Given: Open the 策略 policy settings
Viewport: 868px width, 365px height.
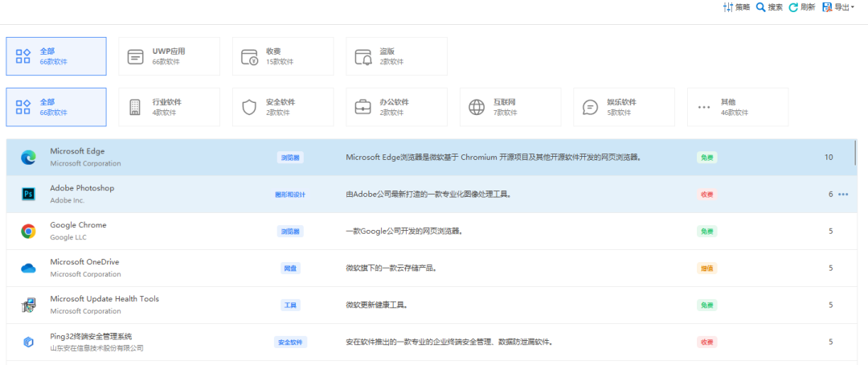Looking at the screenshot, I should click(x=737, y=7).
